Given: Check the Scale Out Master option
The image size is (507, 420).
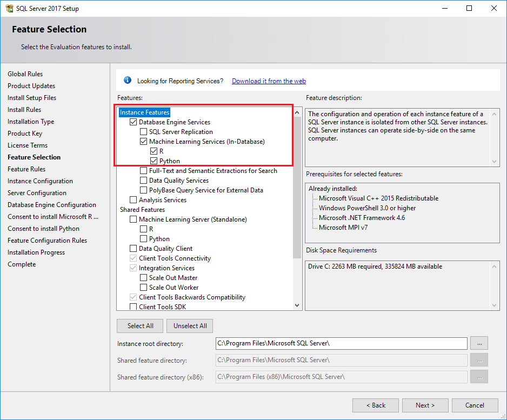Looking at the screenshot, I should coord(144,277).
